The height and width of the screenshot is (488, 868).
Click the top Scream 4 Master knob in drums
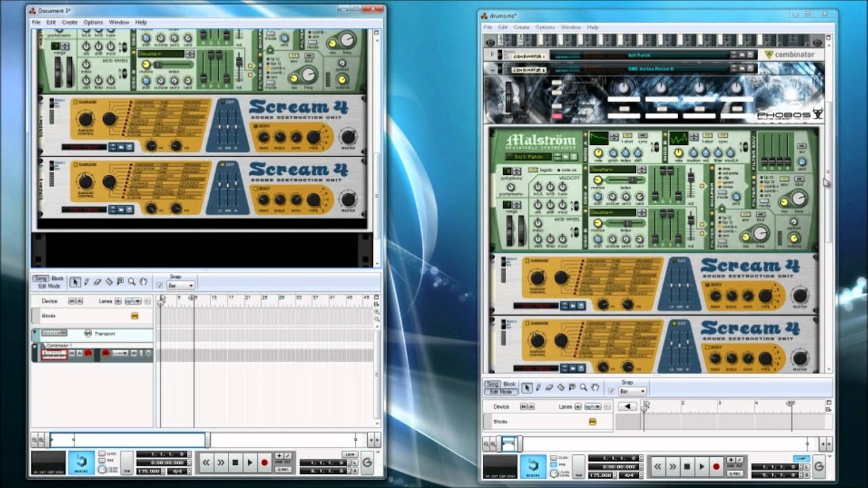[800, 295]
